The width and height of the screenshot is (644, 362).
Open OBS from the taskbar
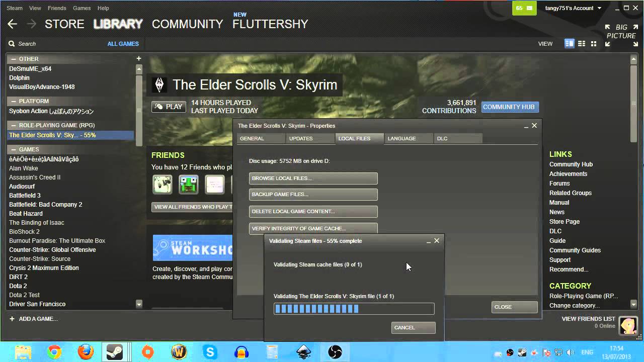tap(335, 352)
